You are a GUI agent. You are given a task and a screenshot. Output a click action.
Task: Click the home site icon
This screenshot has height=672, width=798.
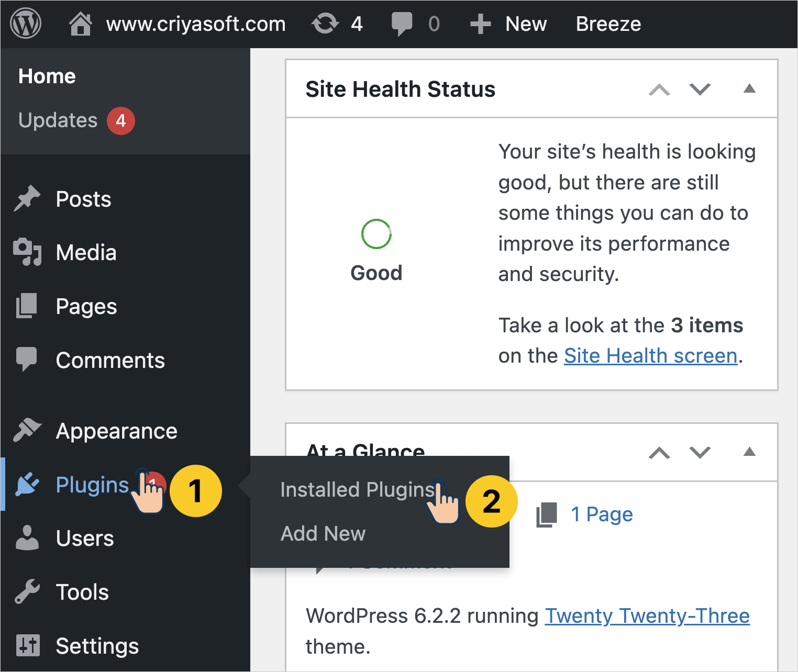click(81, 24)
